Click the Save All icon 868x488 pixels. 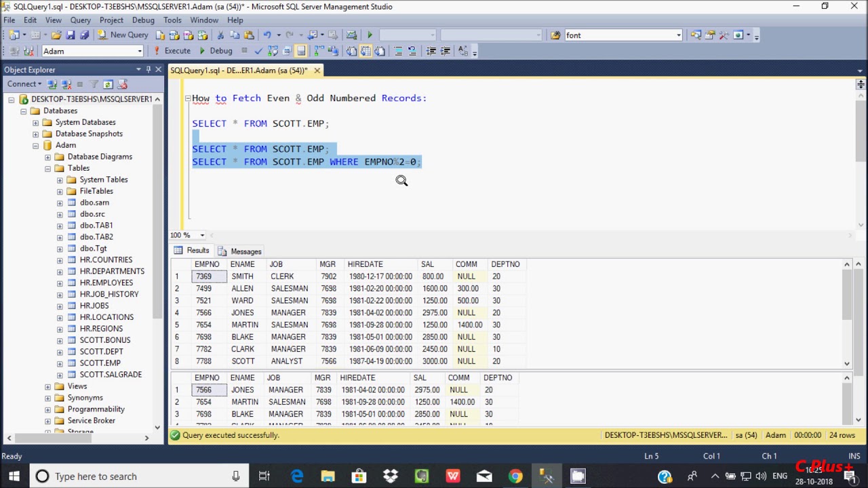[84, 35]
